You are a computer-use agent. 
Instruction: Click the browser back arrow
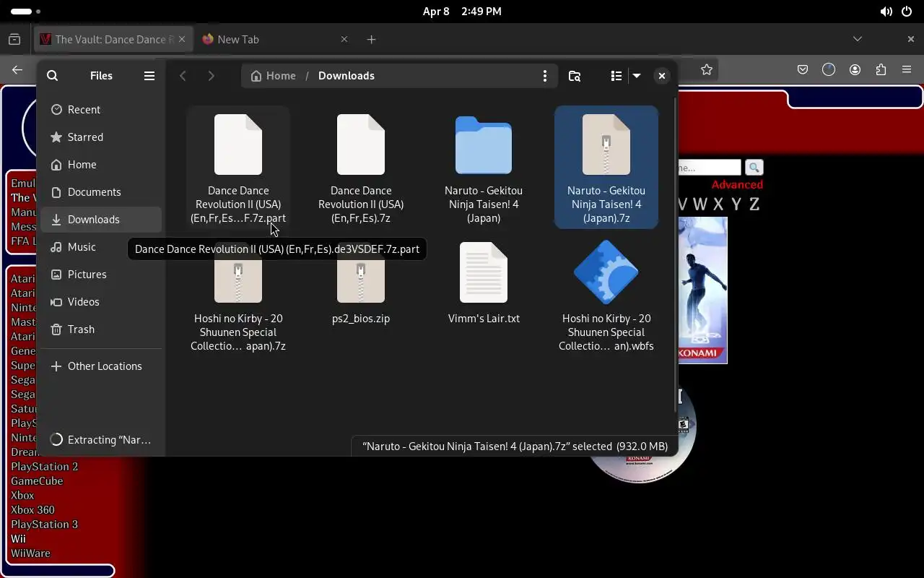(17, 70)
